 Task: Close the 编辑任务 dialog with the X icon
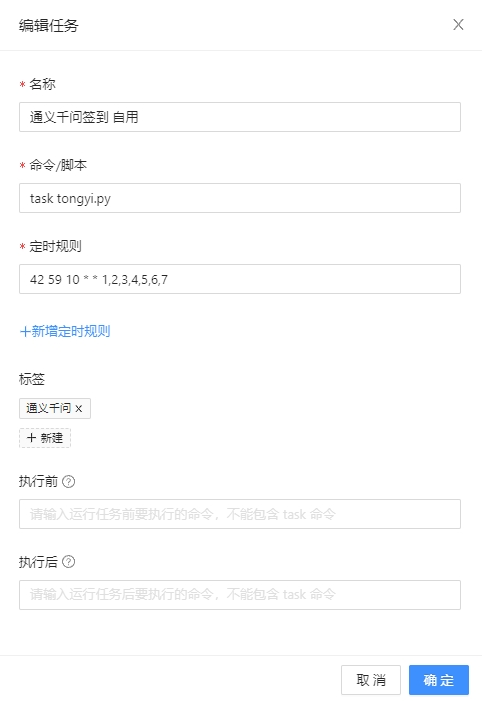[x=458, y=25]
